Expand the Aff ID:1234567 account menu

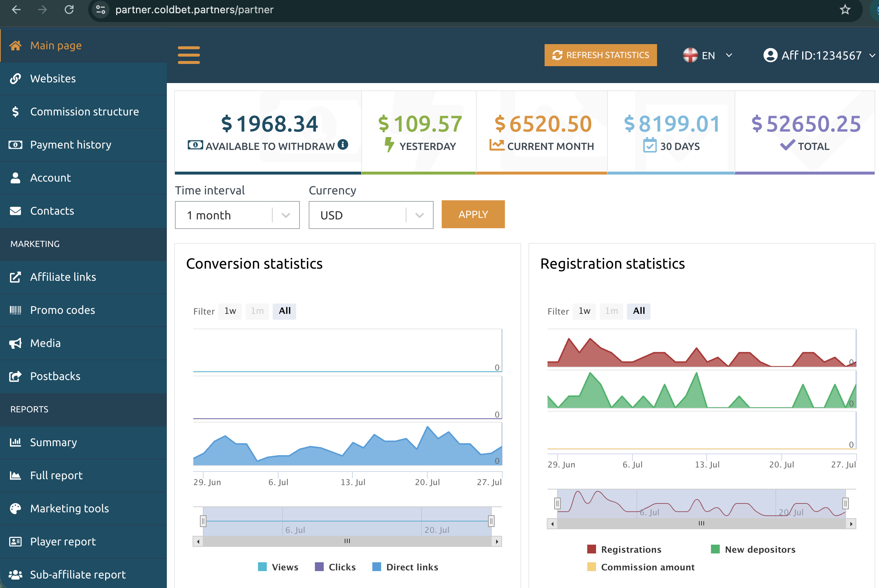click(819, 55)
